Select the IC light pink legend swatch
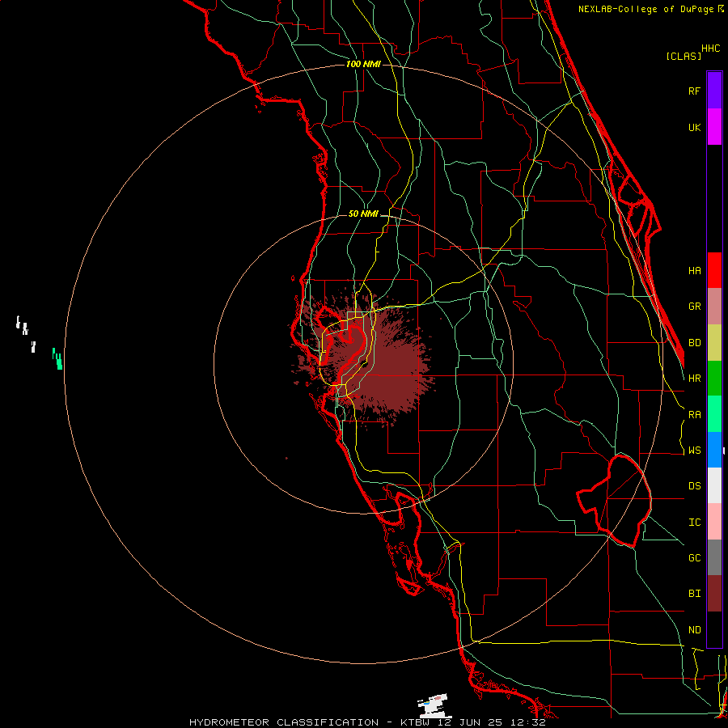Viewport: 728px width, 728px height. pyautogui.click(x=714, y=522)
